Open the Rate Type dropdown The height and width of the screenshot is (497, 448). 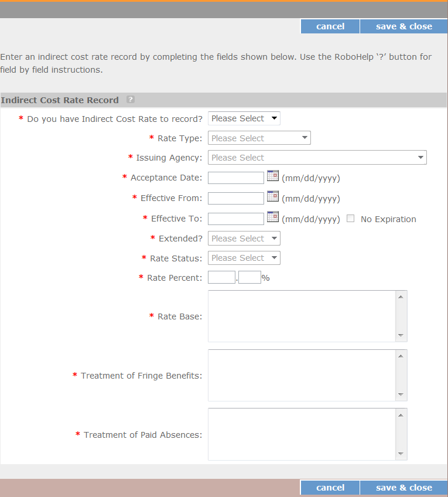[259, 138]
